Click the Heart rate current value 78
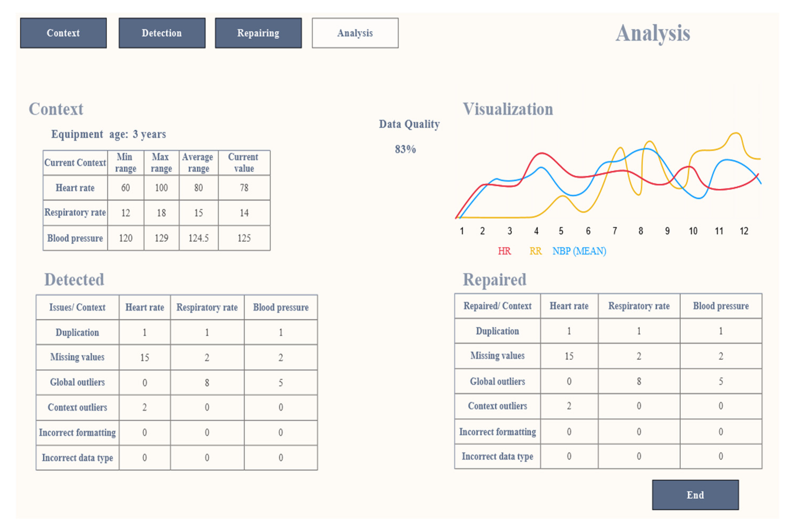This screenshot has width=788, height=532. (x=244, y=188)
